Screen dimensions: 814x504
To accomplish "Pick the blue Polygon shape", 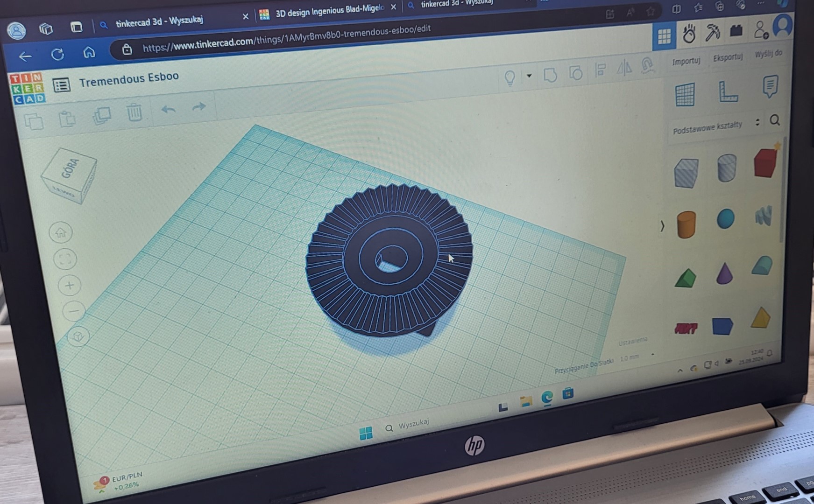I will (x=722, y=326).
